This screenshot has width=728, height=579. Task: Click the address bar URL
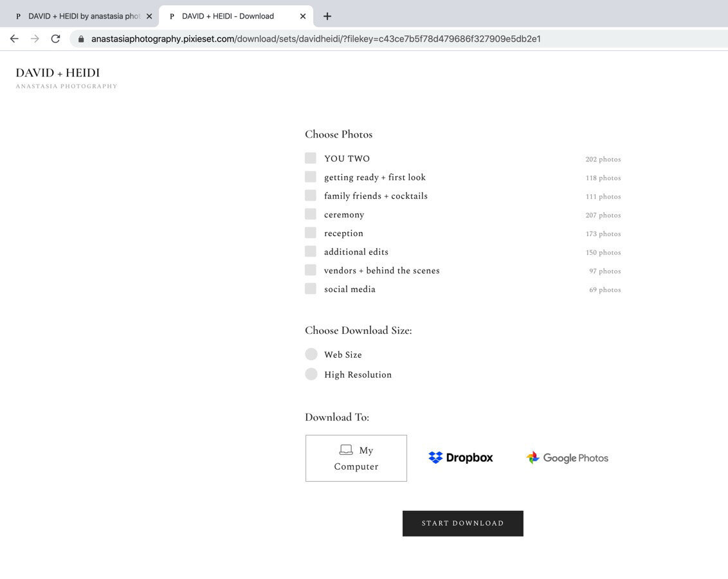coord(316,39)
